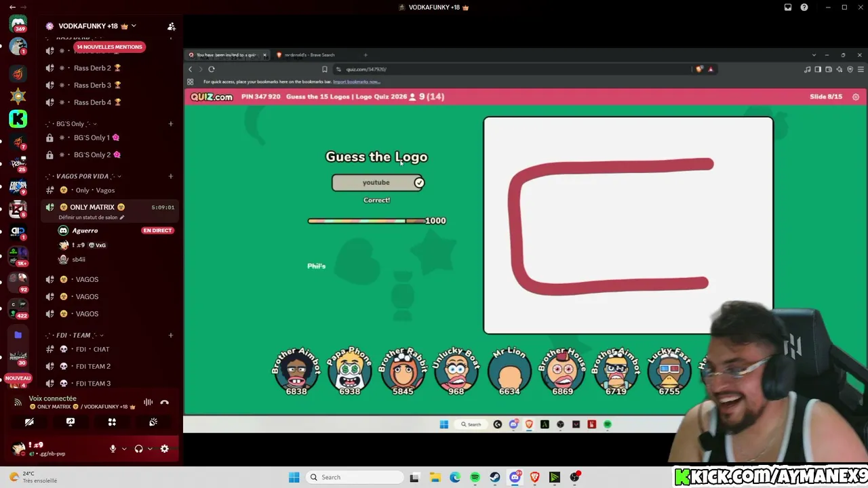Screen dimensions: 868x488
Task: Mute the Discord microphone
Action: pyautogui.click(x=113, y=449)
